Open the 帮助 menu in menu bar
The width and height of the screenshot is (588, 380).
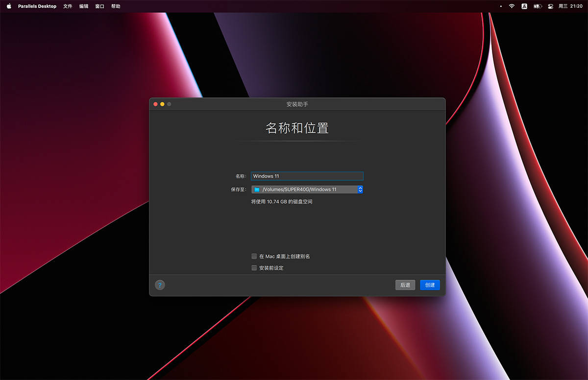tap(116, 6)
